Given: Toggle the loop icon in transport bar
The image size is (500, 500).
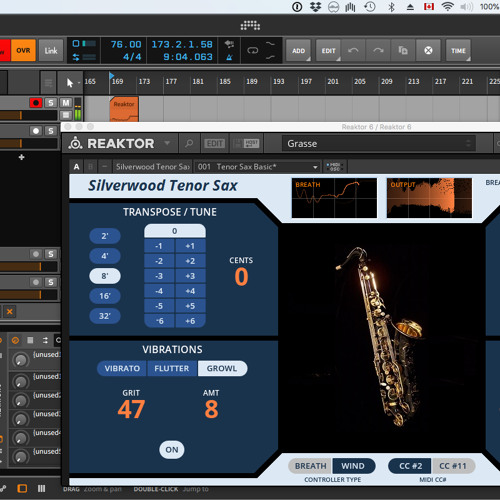Looking at the screenshot, I should [253, 50].
